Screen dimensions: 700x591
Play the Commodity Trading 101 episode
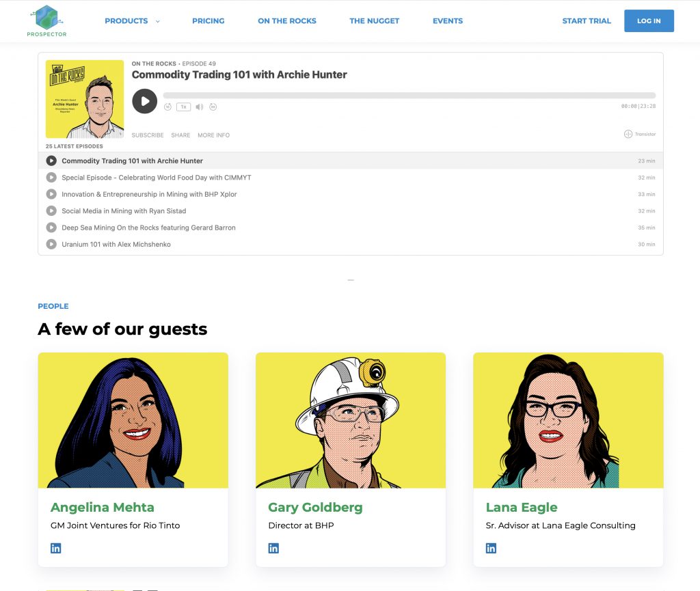tap(144, 101)
